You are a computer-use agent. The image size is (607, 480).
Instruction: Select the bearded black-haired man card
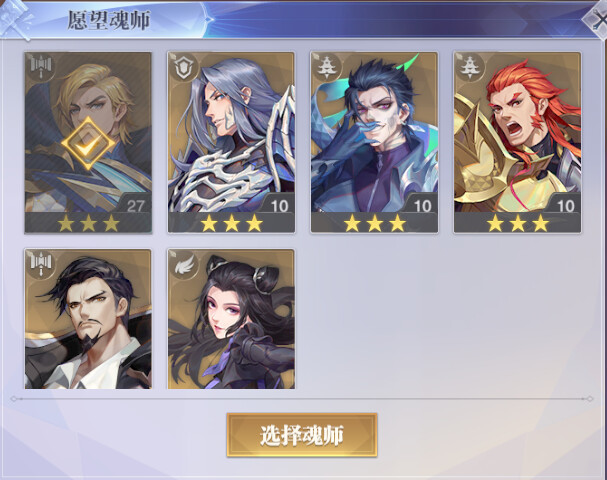88,319
